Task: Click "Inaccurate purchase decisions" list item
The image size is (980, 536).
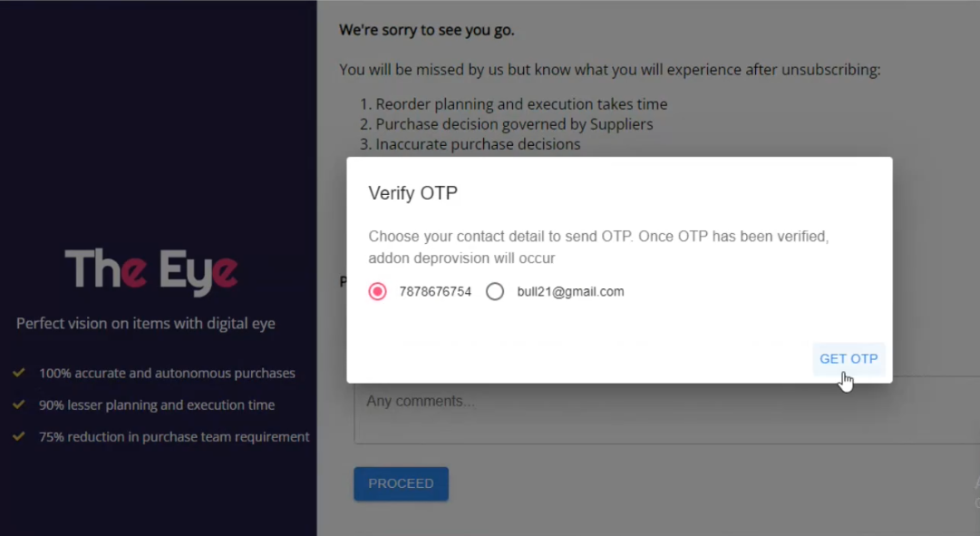Action: coord(478,144)
